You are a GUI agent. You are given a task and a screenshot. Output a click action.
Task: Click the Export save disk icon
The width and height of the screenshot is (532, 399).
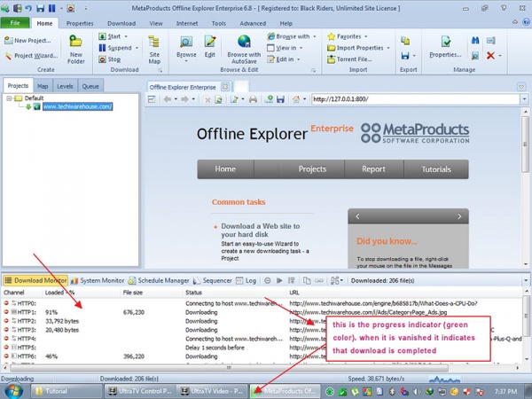click(405, 55)
